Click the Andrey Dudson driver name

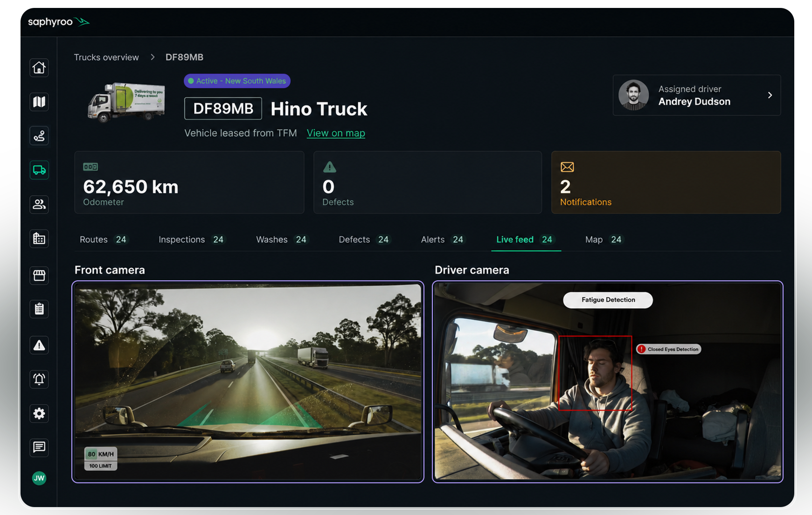pos(694,102)
